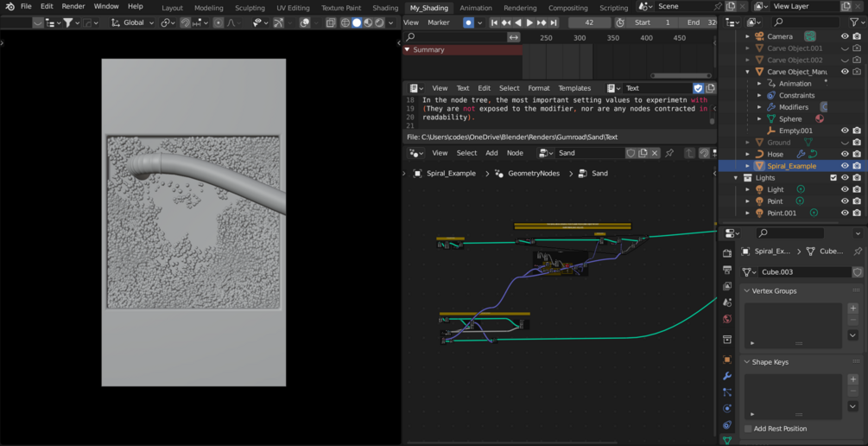
Task: Hide Camera in the viewport
Action: coord(845,36)
